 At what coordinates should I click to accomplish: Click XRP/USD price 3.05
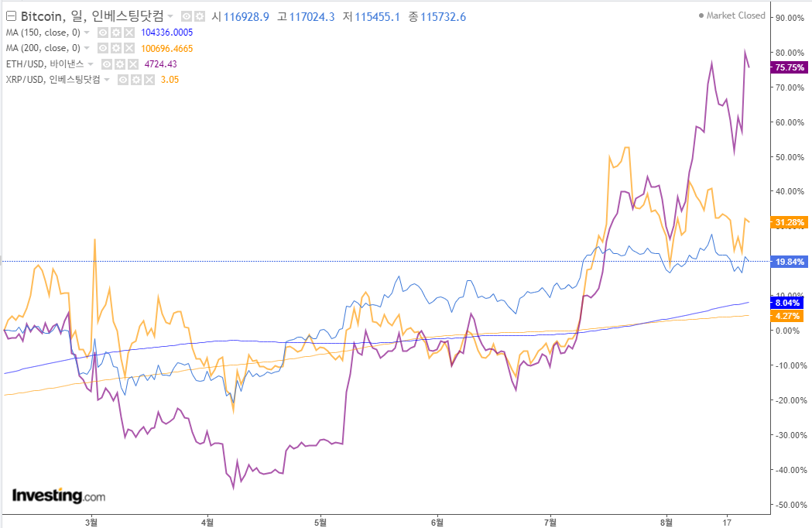(x=170, y=80)
